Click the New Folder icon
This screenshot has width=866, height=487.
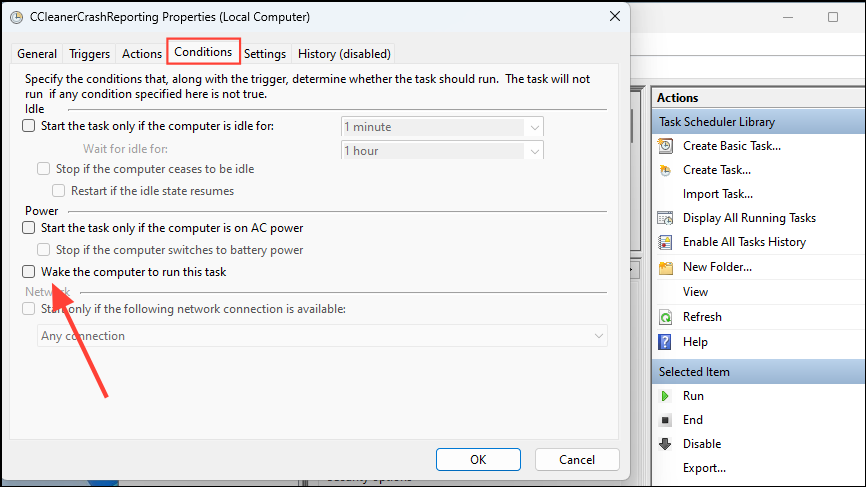pos(666,267)
